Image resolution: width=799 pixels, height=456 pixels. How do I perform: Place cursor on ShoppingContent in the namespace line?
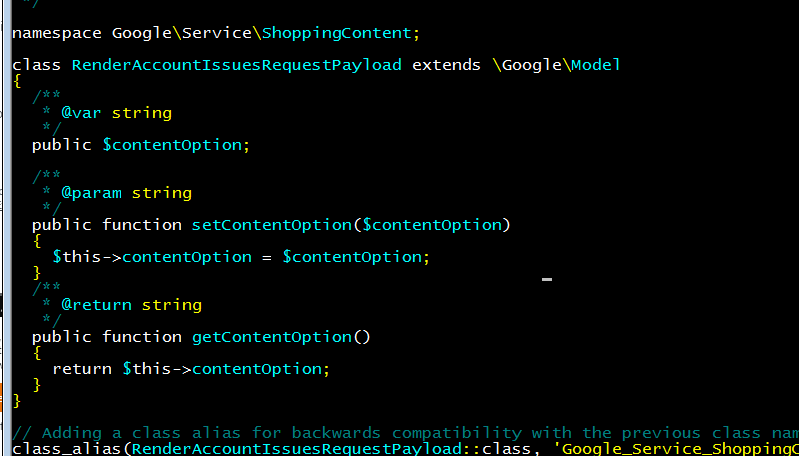coord(336,34)
